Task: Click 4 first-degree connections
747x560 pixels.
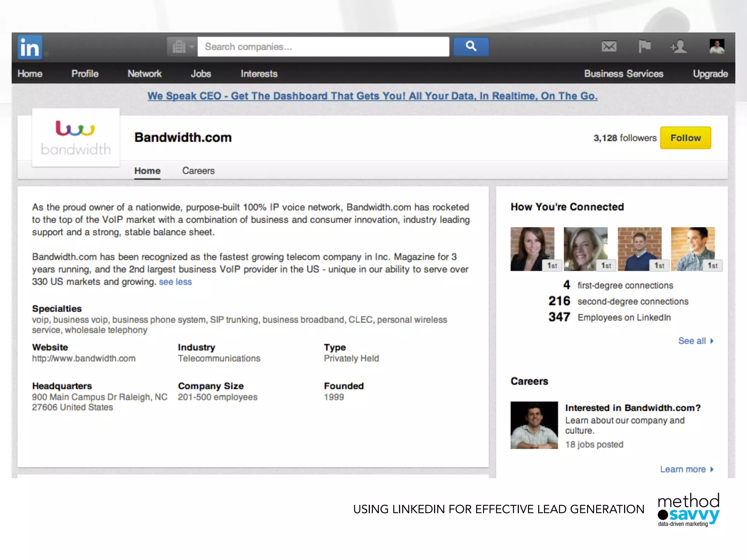Action: tap(618, 285)
